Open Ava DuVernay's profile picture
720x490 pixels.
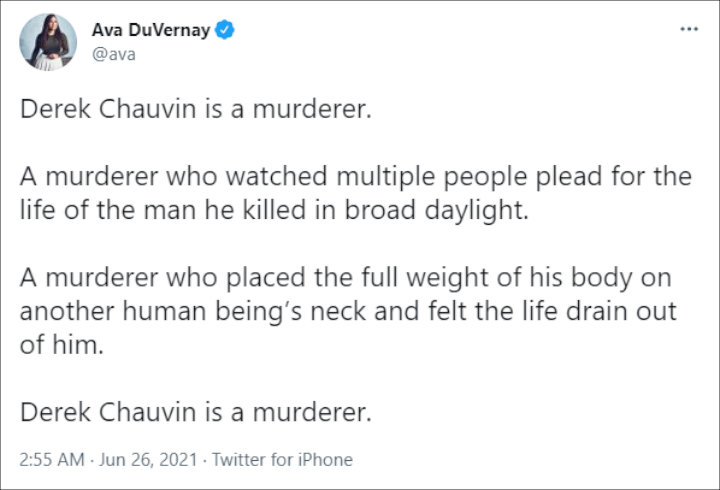[48, 42]
